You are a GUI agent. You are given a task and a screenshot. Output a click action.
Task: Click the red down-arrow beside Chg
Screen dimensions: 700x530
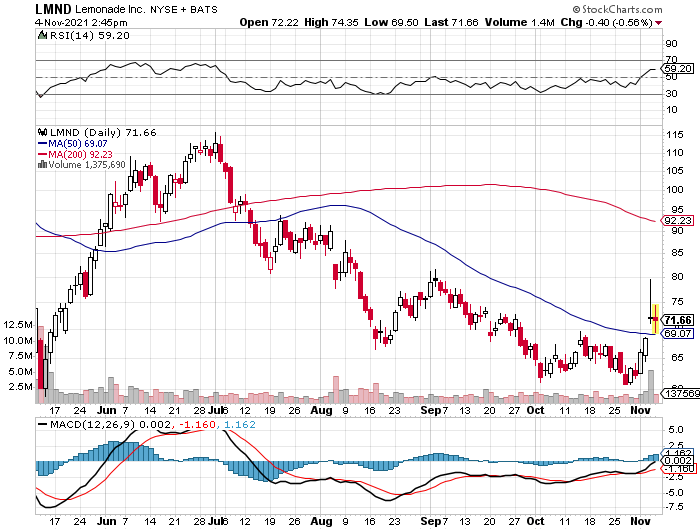tap(659, 23)
